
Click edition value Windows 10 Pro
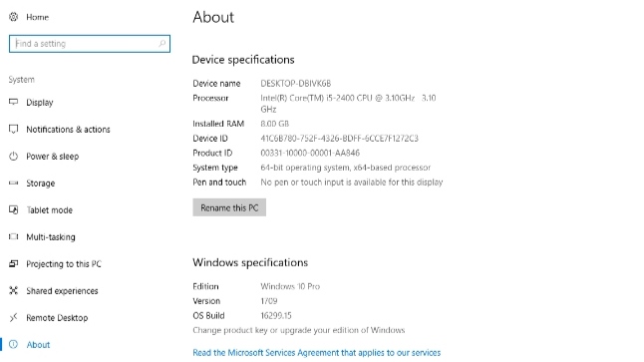pyautogui.click(x=290, y=286)
